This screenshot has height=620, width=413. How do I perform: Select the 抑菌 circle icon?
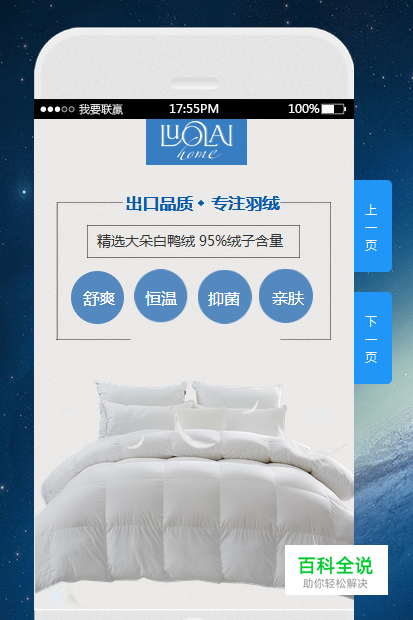click(224, 297)
